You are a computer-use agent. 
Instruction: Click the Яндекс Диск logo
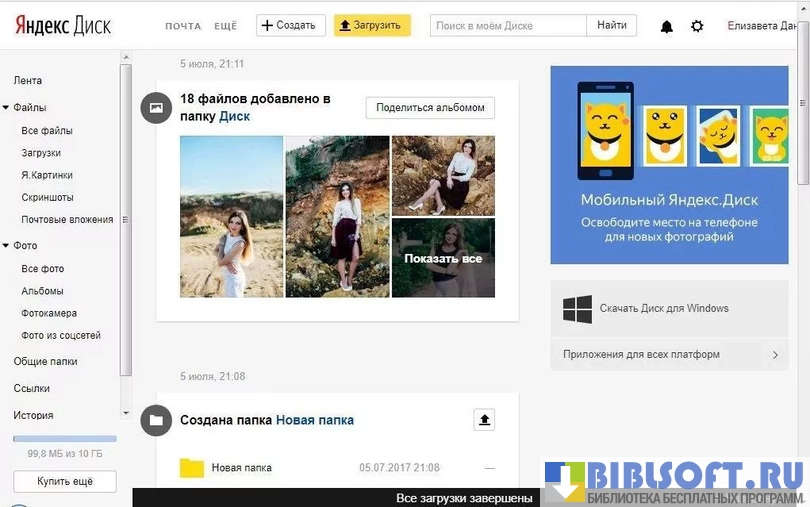[63, 25]
